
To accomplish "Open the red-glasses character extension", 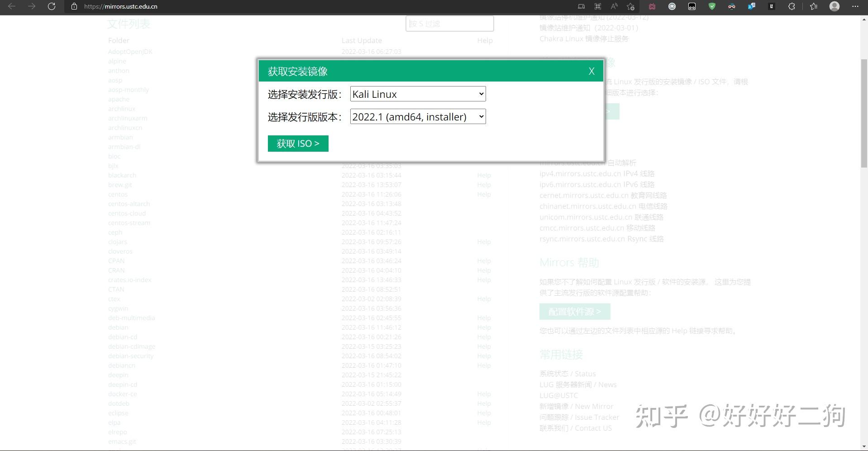I will click(732, 6).
